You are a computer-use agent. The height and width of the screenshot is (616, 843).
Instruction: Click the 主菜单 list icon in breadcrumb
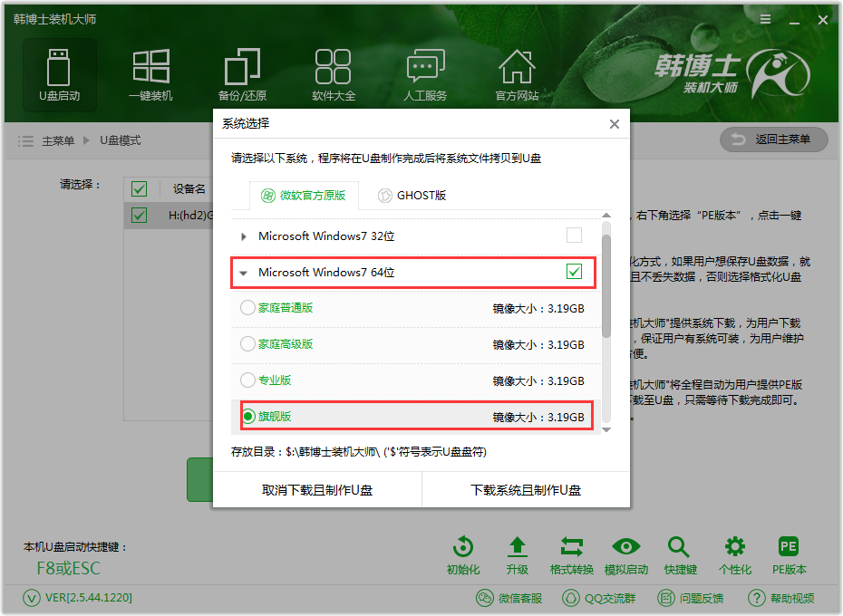(25, 140)
